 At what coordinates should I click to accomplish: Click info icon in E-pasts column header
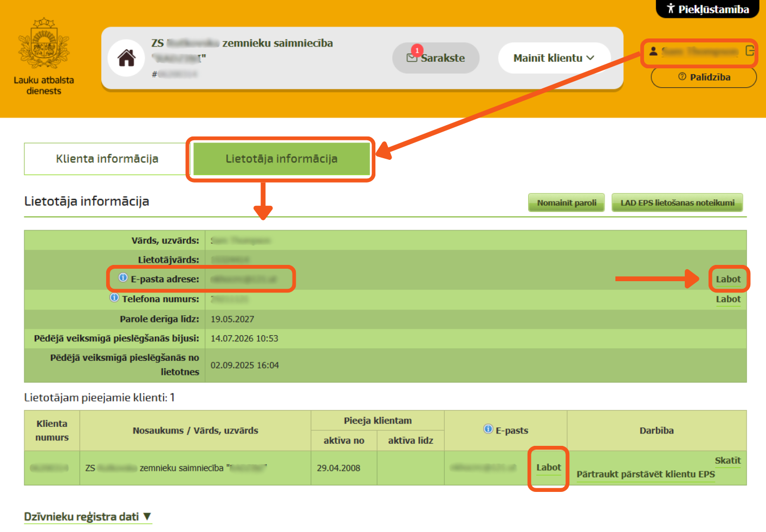(x=488, y=429)
